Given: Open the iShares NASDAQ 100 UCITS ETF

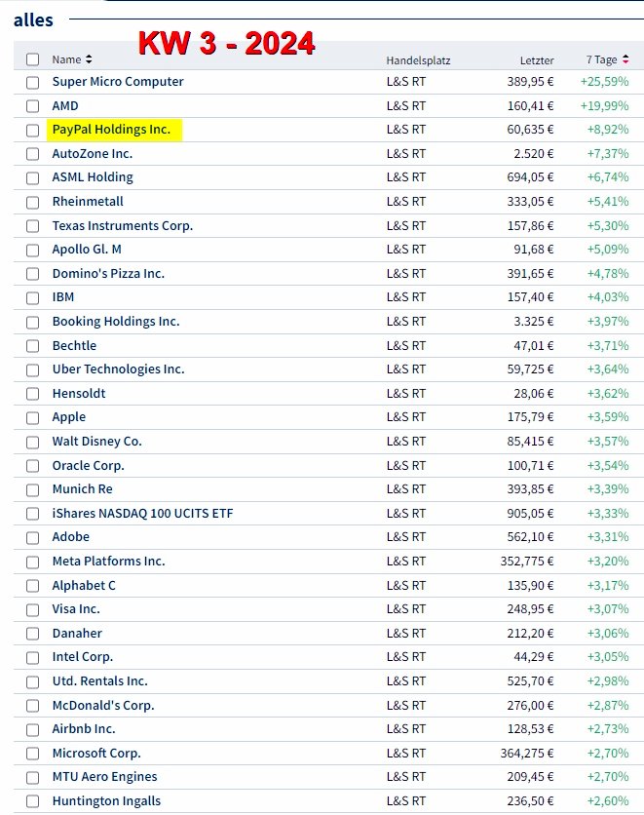Looking at the screenshot, I should (142, 513).
